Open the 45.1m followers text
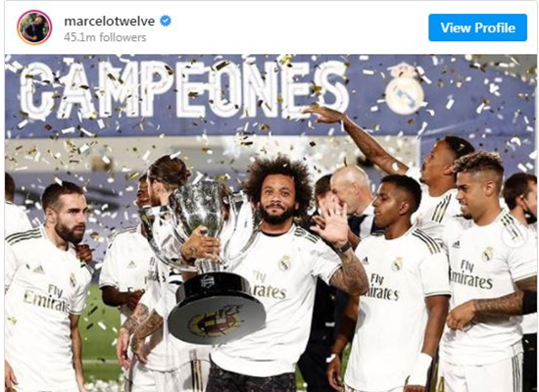This screenshot has height=392, width=539. (105, 37)
